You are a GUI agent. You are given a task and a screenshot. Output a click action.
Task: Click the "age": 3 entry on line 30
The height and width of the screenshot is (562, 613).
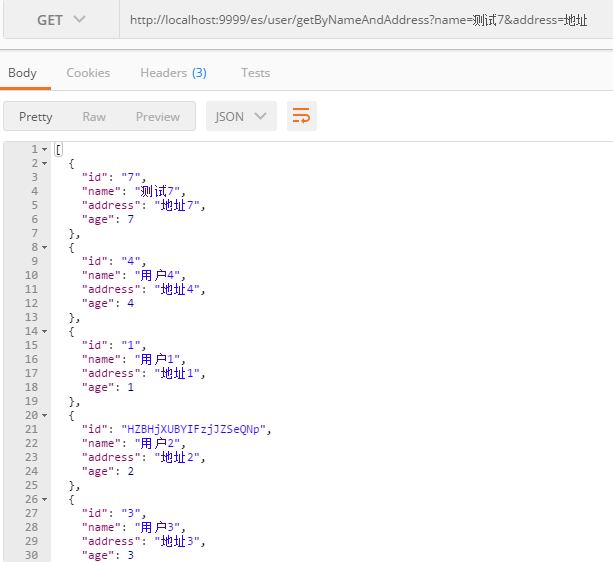coord(108,555)
